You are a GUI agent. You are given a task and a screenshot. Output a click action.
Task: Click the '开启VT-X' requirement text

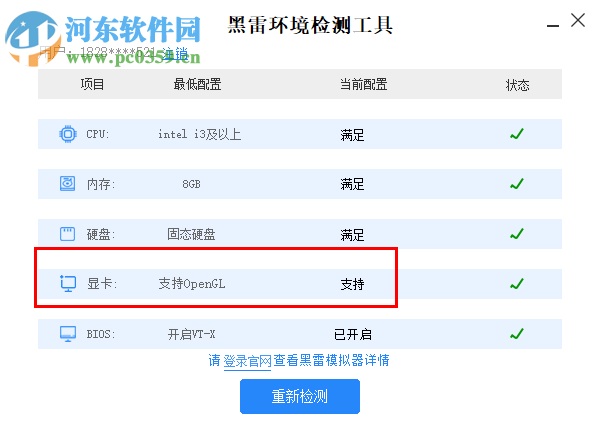pyautogui.click(x=191, y=334)
